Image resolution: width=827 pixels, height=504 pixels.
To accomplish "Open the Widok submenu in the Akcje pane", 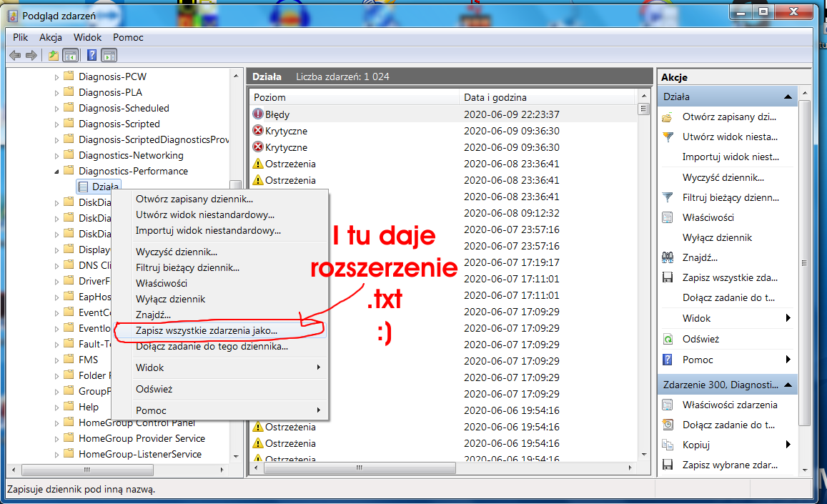I will [728, 318].
